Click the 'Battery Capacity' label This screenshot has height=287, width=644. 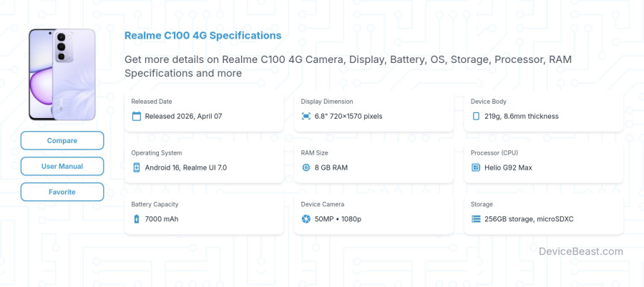[155, 204]
